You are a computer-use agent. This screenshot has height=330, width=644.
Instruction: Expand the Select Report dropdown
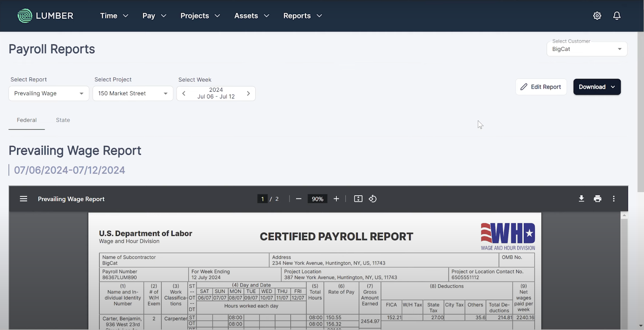click(49, 93)
